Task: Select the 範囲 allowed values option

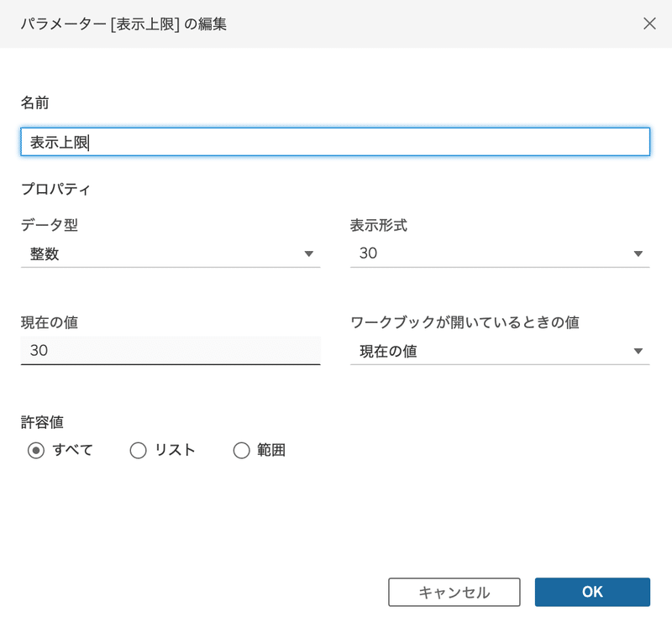Action: (241, 450)
